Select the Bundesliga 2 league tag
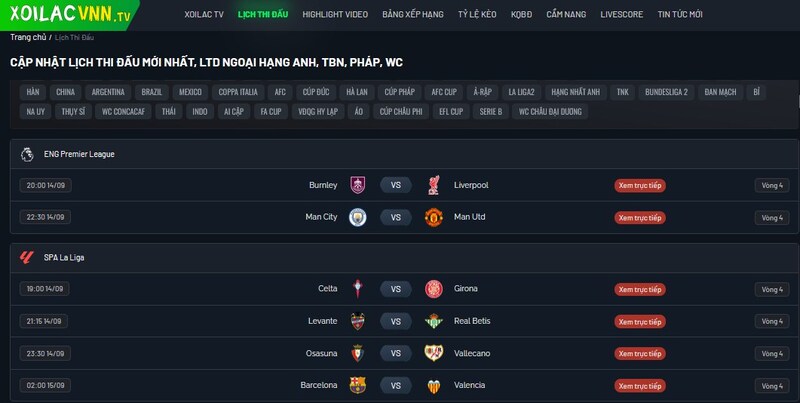The height and width of the screenshot is (403, 800). point(666,92)
